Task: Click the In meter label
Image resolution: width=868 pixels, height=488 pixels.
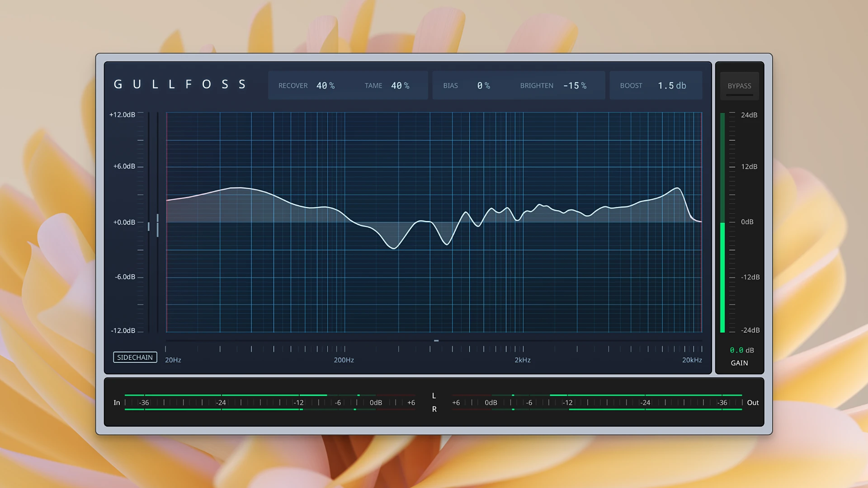Action: click(117, 403)
